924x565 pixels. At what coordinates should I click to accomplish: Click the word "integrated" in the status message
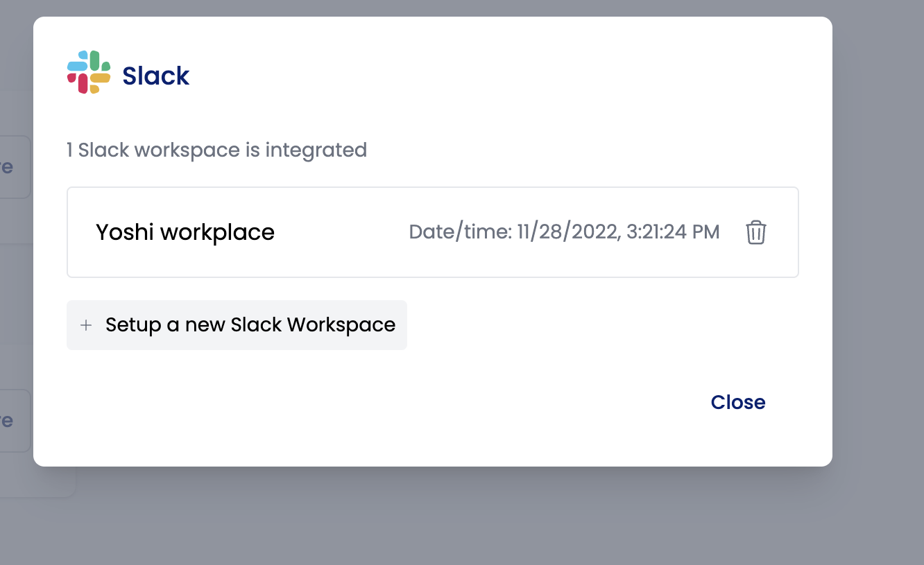coord(316,150)
